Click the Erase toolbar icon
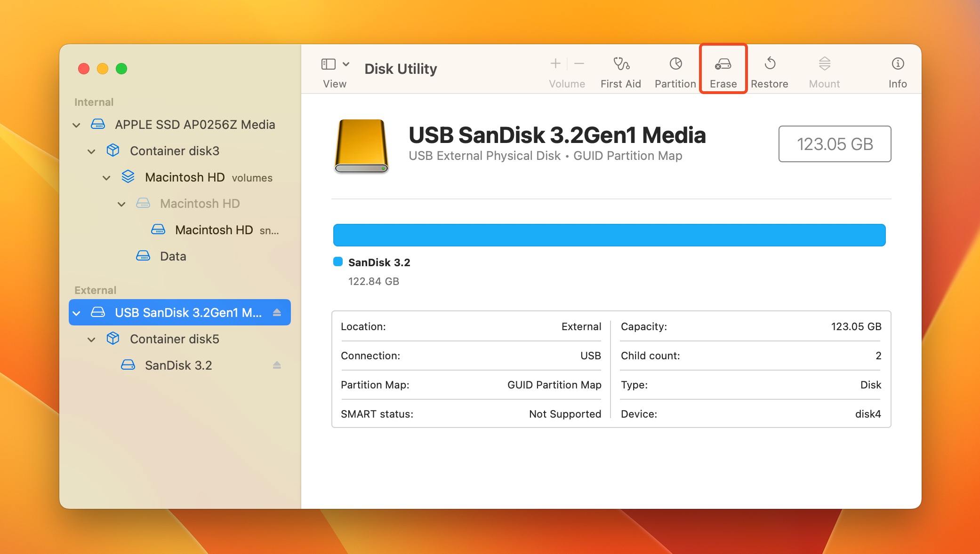This screenshot has height=554, width=980. click(723, 64)
